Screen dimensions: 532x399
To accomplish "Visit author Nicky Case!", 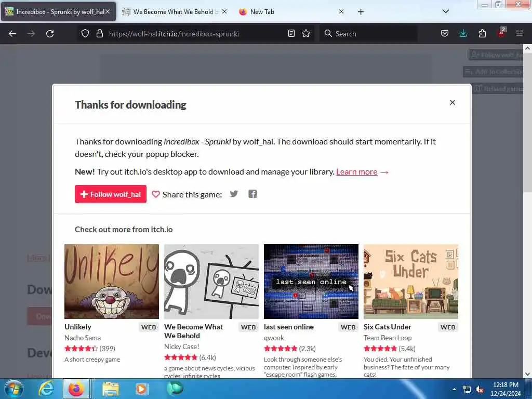I will point(181,347).
